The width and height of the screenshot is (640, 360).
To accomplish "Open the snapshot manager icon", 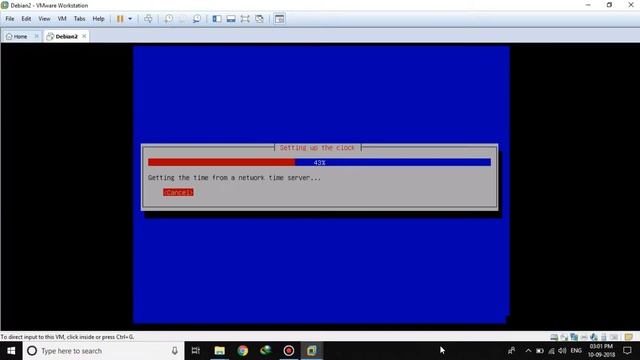I will [x=197, y=19].
